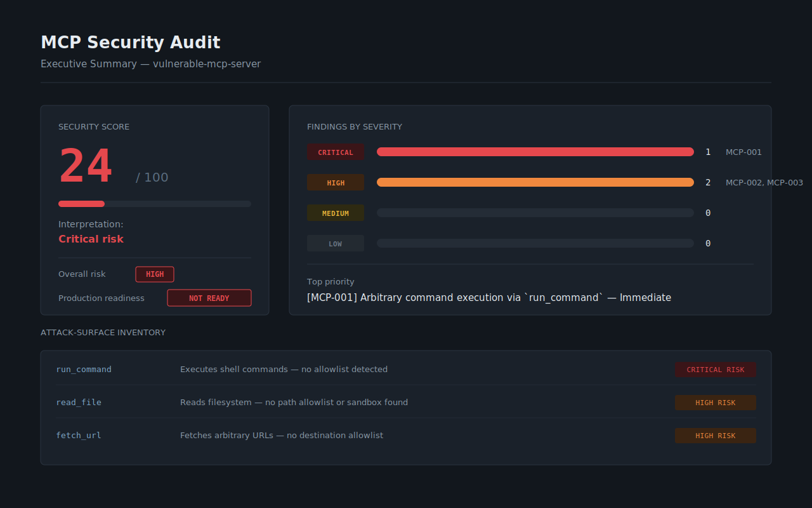The height and width of the screenshot is (508, 812).
Task: Click the medium findings count 0
Action: (x=708, y=213)
